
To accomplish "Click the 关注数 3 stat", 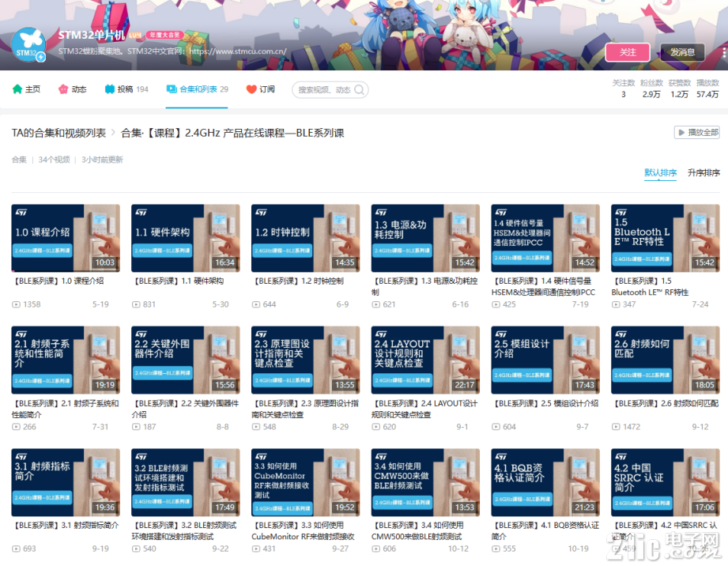I will (623, 89).
